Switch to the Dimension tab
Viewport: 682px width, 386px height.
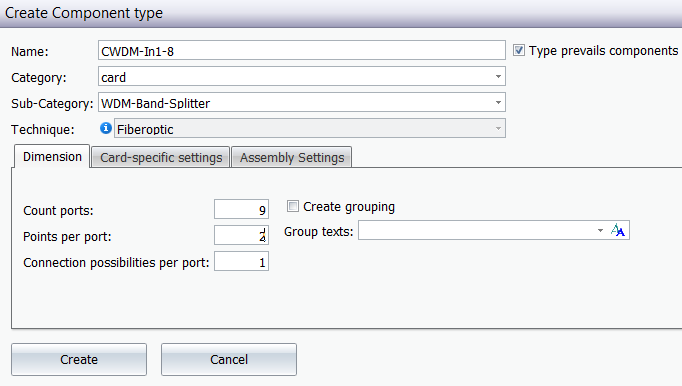point(52,157)
